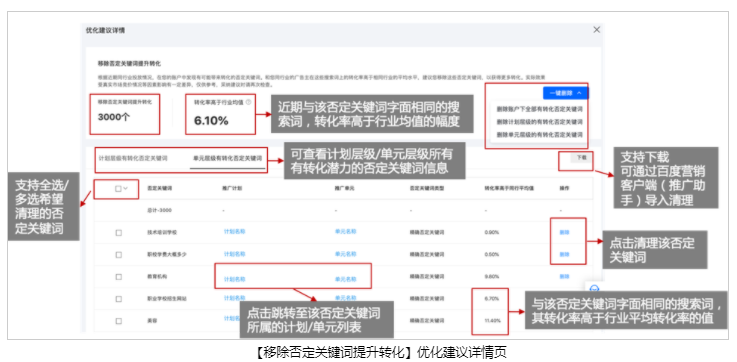
Task: Click 9.80% cell in 教育机构 row
Action: pos(492,276)
